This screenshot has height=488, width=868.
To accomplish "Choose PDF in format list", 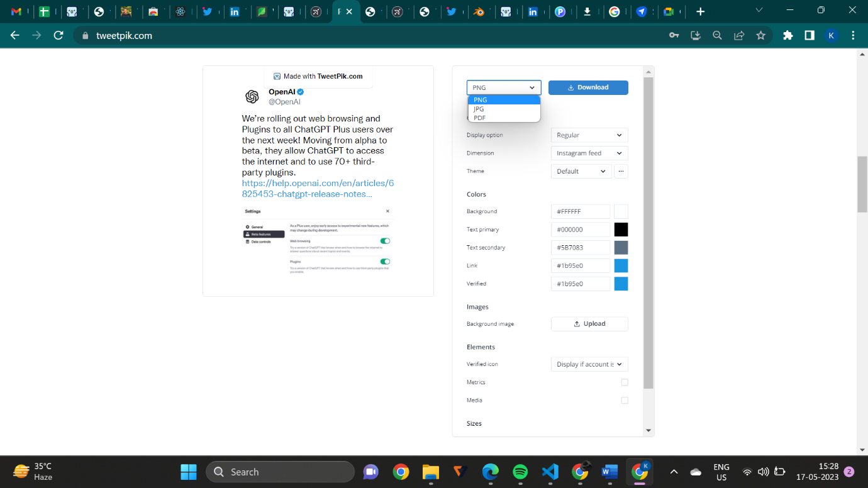I will (x=504, y=118).
